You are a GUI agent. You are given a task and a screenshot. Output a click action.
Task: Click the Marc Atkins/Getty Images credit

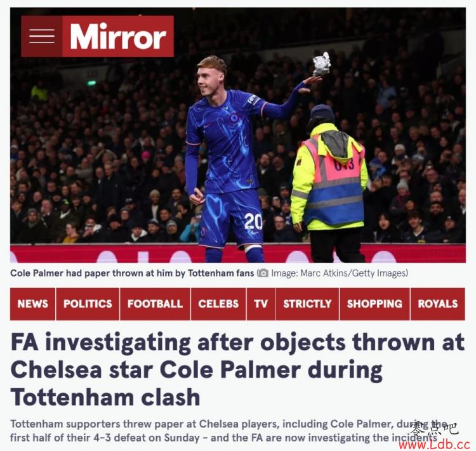pyautogui.click(x=340, y=273)
